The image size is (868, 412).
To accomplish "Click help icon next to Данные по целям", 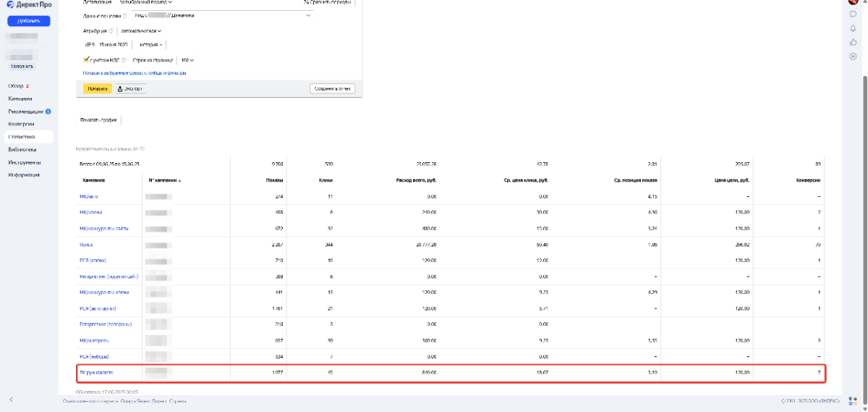I will 125,15.
